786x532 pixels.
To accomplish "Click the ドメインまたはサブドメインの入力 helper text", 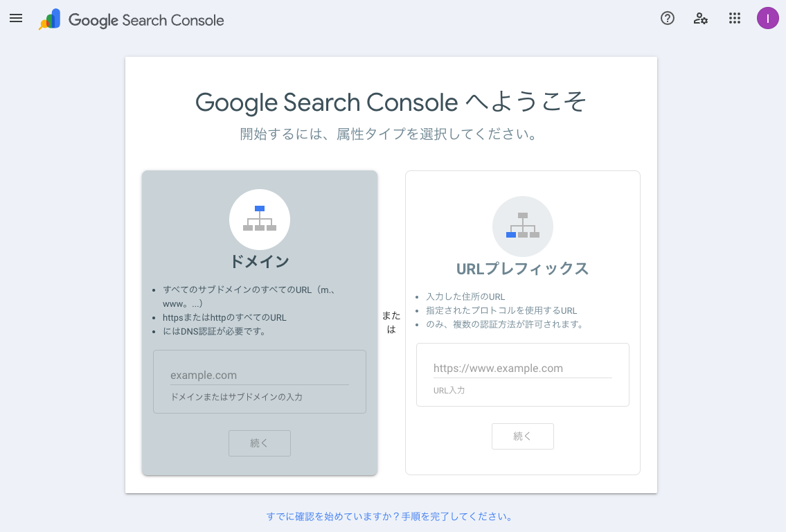I will pos(237,397).
